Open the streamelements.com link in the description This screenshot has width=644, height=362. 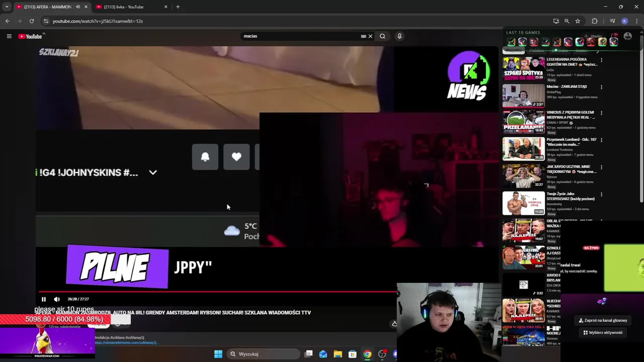(126, 342)
